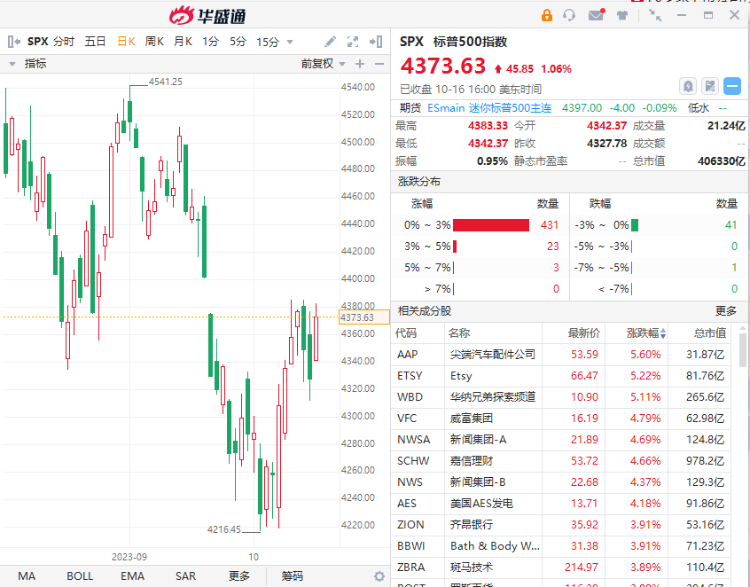Select the WBD stock row
This screenshot has width=750, height=587.
(561, 397)
